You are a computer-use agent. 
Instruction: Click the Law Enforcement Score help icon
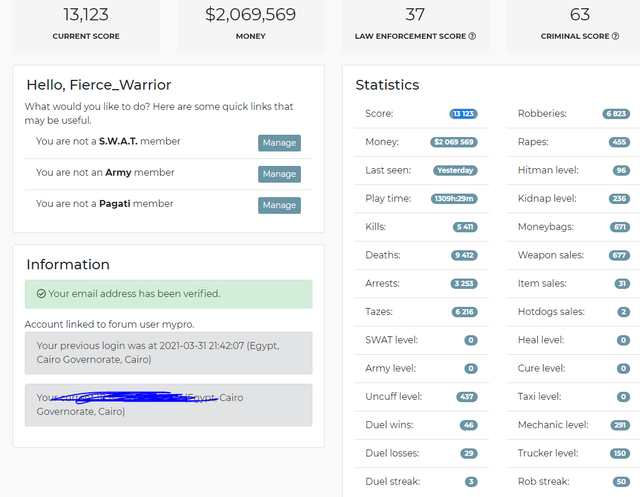pyautogui.click(x=472, y=36)
